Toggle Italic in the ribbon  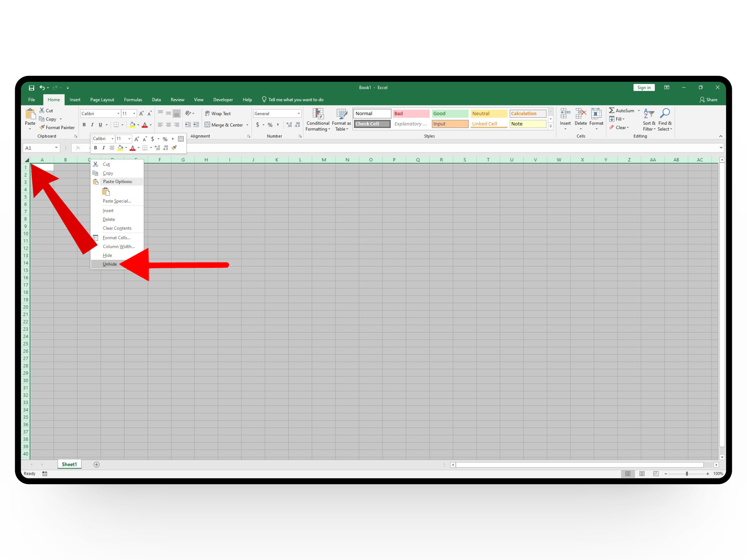pyautogui.click(x=92, y=125)
